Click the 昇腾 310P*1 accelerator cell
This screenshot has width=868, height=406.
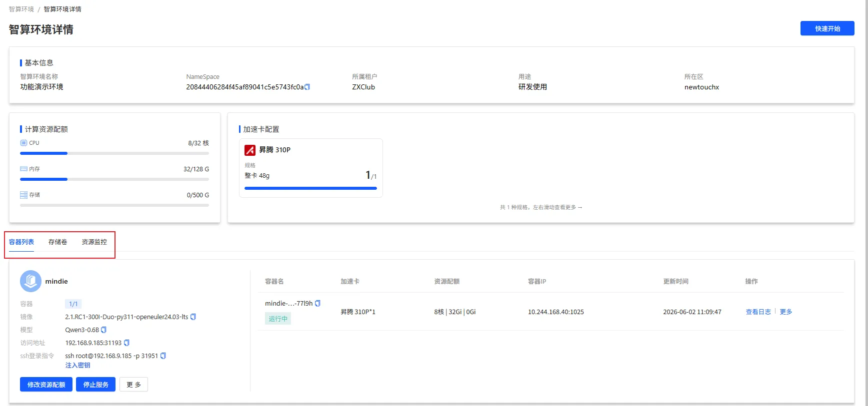(x=358, y=312)
